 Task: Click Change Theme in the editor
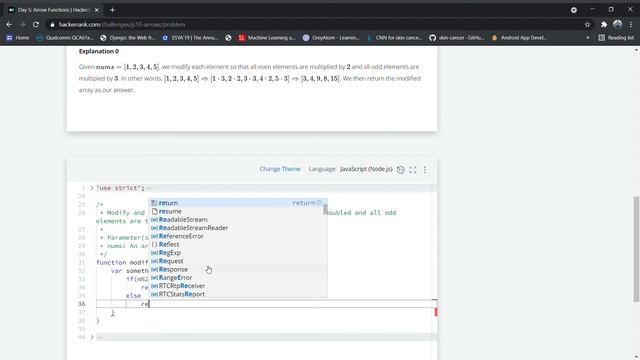[x=280, y=169]
